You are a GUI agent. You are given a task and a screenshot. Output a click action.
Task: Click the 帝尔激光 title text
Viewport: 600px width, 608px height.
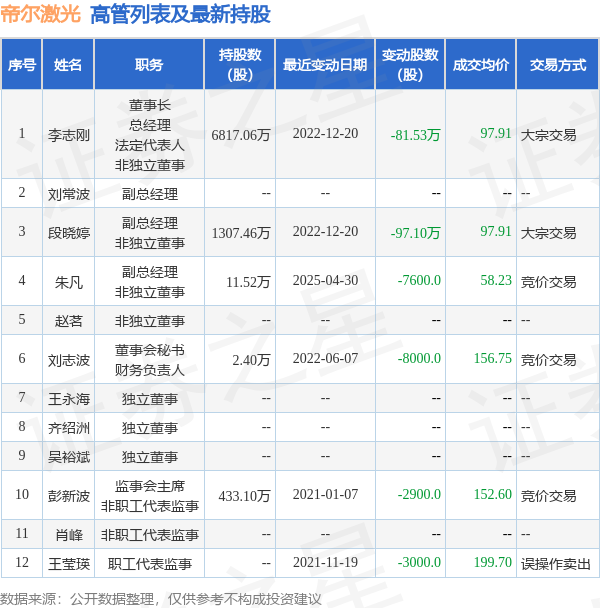(41, 14)
